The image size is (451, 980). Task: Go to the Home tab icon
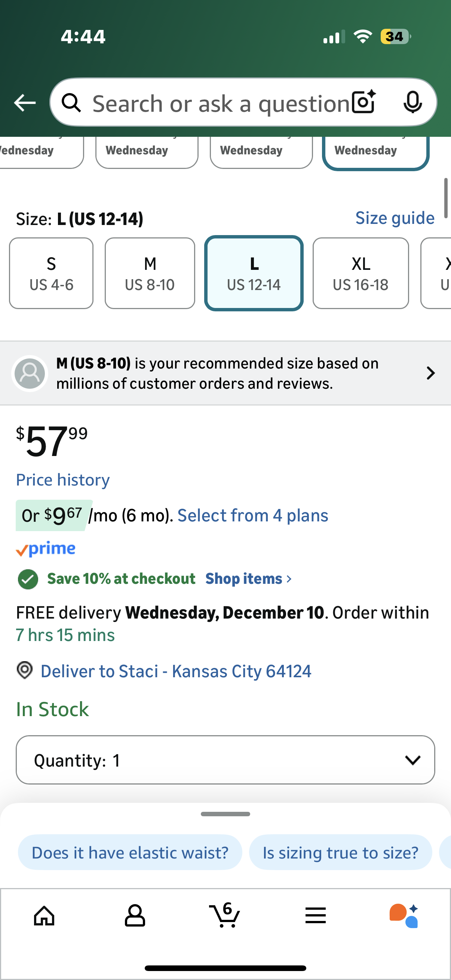click(44, 916)
